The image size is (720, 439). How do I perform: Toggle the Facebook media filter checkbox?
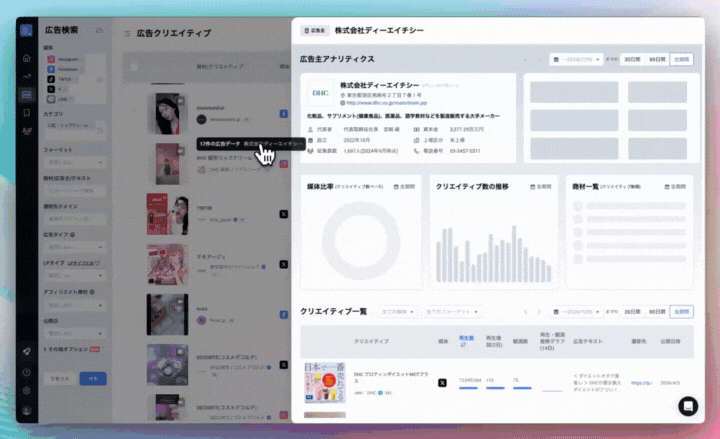51,69
